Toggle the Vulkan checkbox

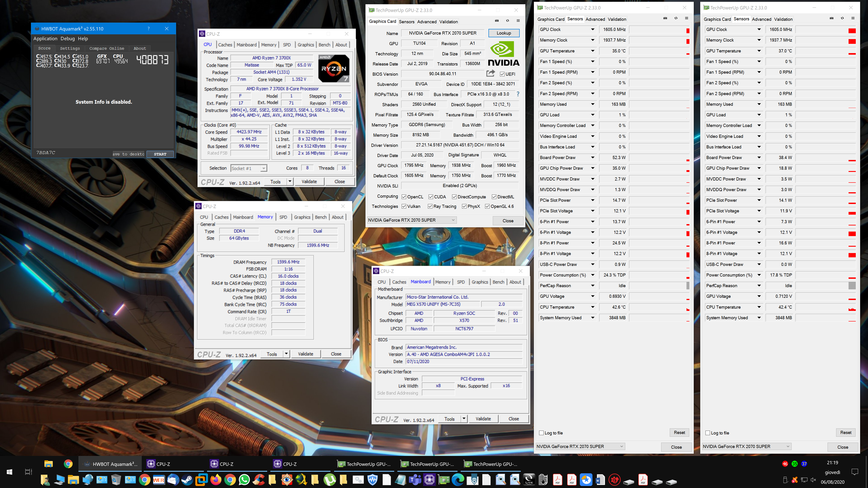point(404,206)
